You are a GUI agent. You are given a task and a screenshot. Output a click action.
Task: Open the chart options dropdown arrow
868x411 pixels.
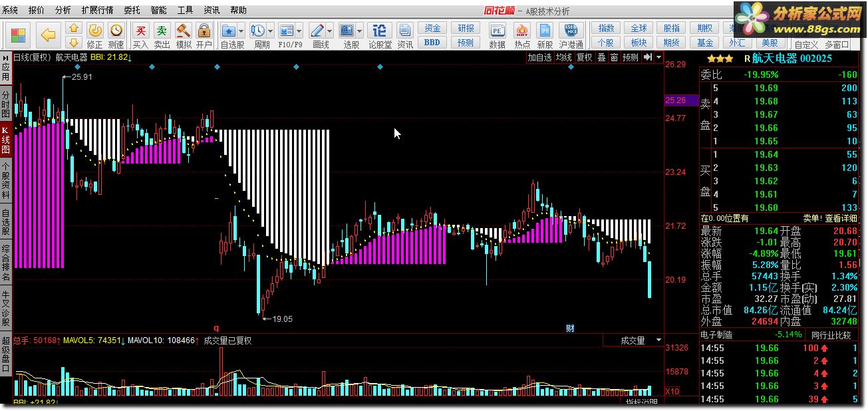(x=658, y=58)
